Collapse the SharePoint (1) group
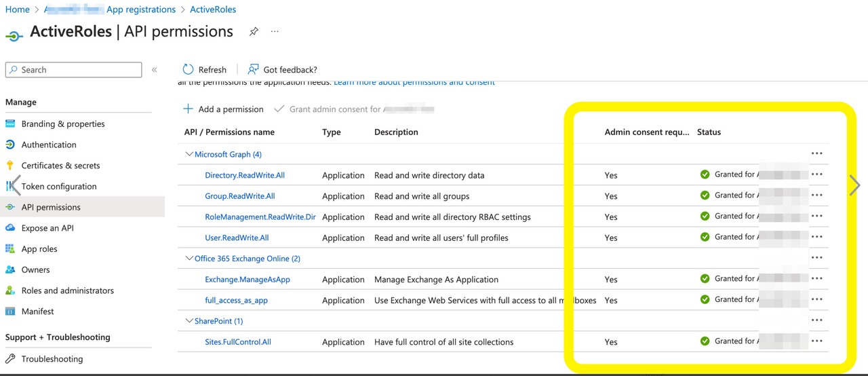Image resolution: width=868 pixels, height=376 pixels. (189, 321)
